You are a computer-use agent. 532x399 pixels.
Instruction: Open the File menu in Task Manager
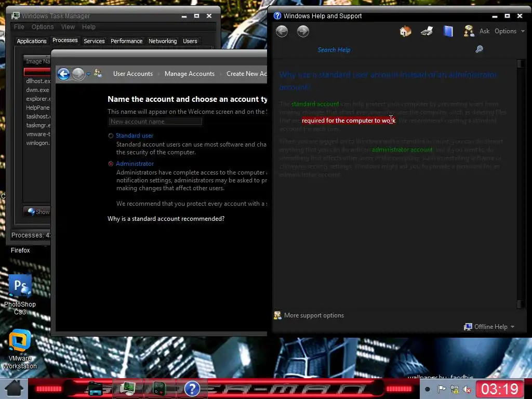(19, 27)
